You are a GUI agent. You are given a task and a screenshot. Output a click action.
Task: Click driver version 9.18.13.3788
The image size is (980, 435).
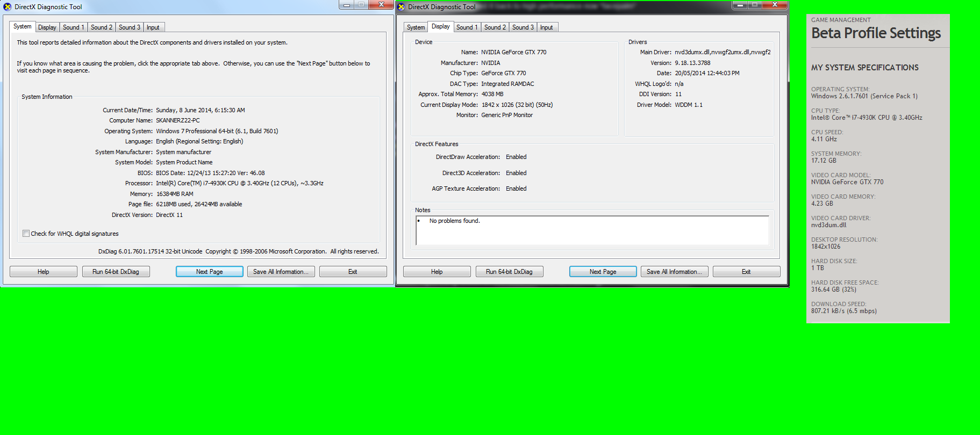[692, 63]
